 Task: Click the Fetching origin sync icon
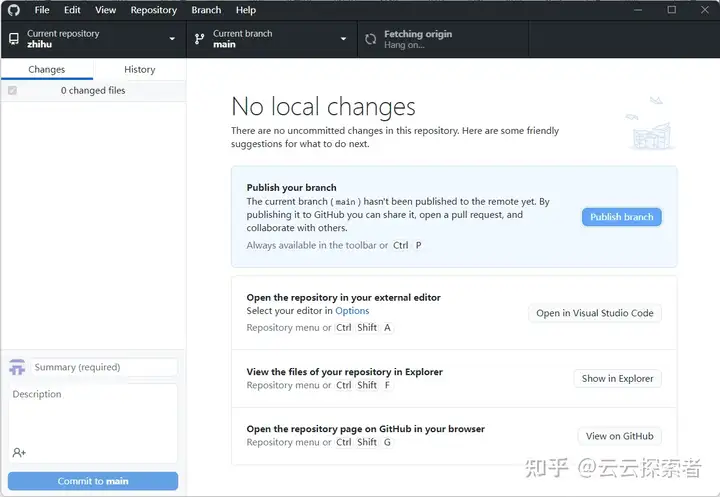[371, 39]
